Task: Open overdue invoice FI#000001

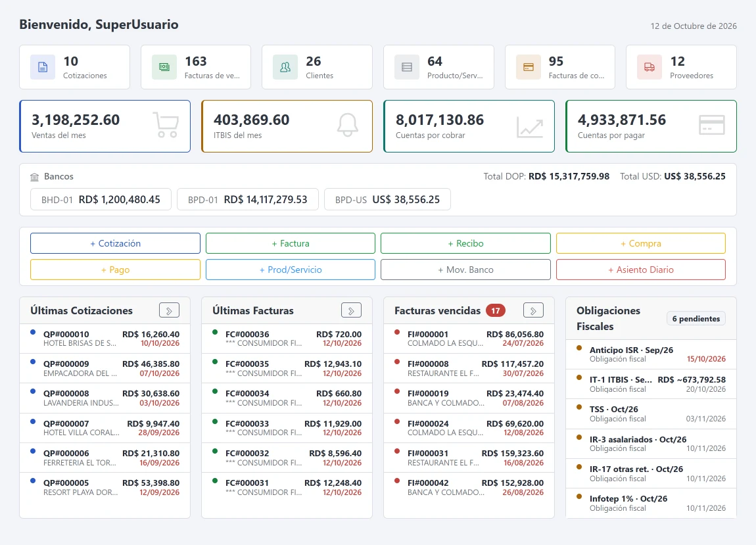Action: [x=469, y=339]
